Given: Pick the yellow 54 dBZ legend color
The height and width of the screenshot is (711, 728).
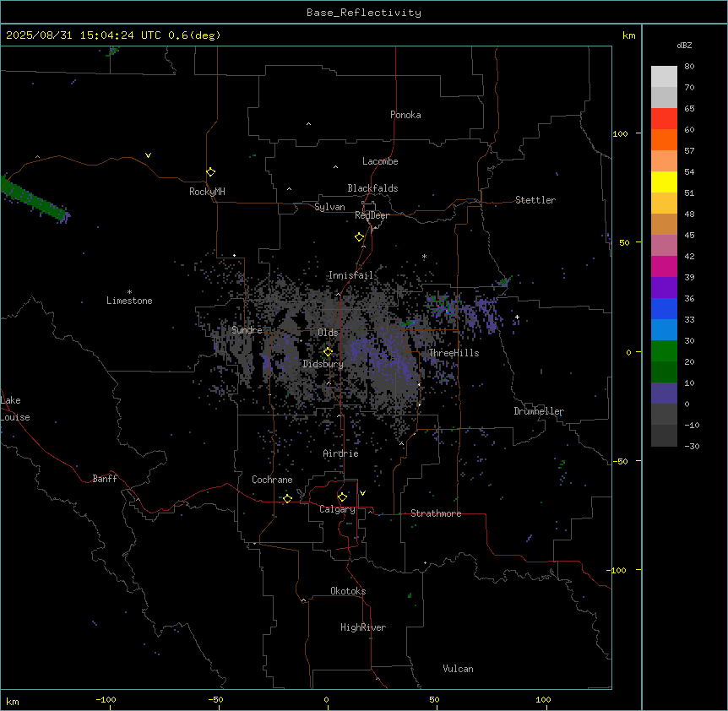Looking at the screenshot, I should pos(664,182).
